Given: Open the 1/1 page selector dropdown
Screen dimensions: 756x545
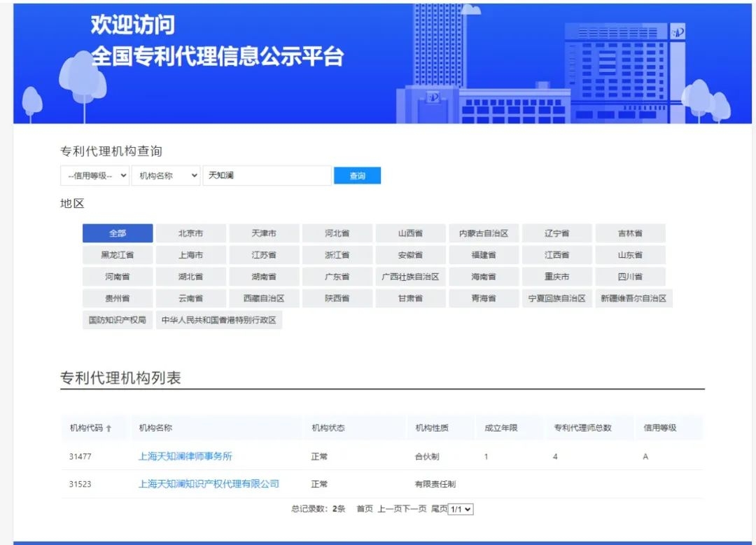Looking at the screenshot, I should point(461,509).
